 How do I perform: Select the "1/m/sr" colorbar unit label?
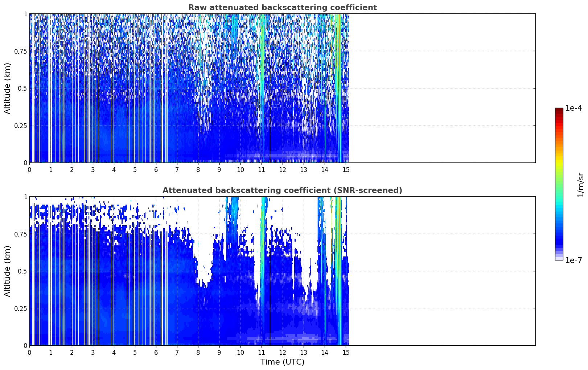click(580, 185)
